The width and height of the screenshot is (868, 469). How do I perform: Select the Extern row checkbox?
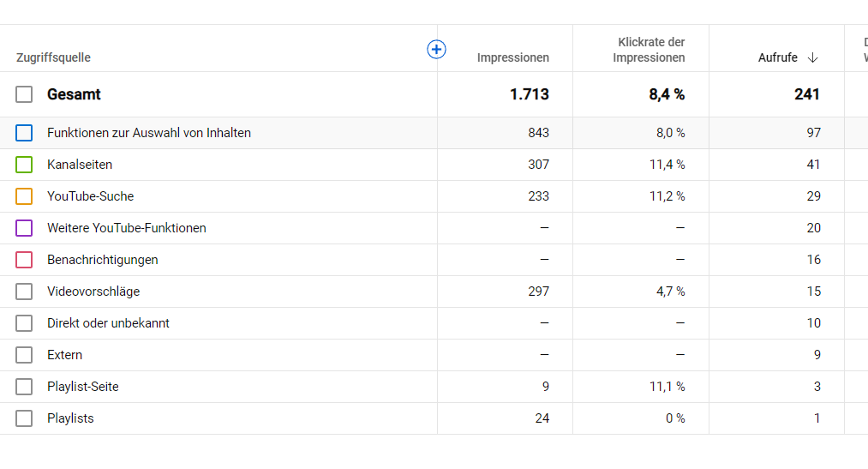24,355
